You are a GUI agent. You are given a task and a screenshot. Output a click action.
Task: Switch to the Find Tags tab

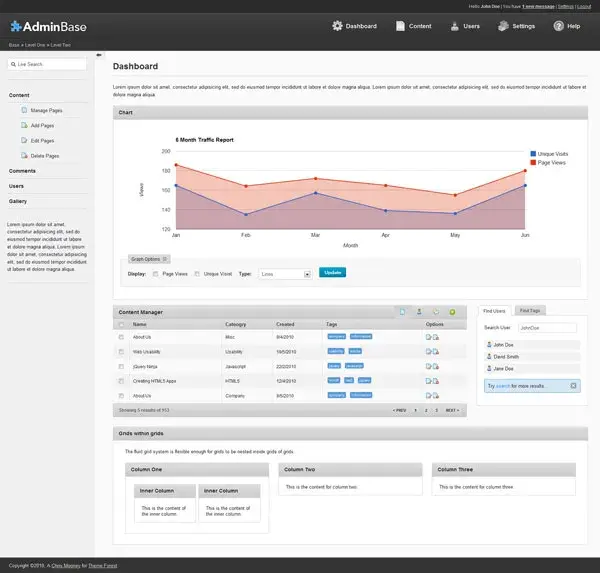(530, 310)
